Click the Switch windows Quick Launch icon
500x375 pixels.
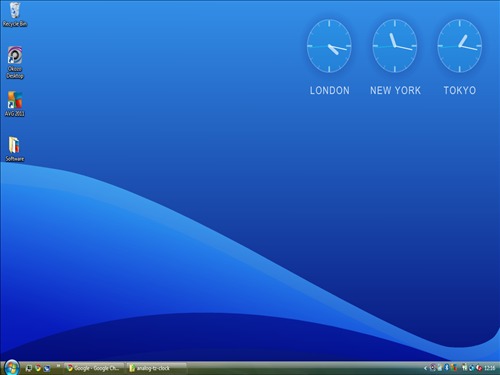(x=47, y=369)
